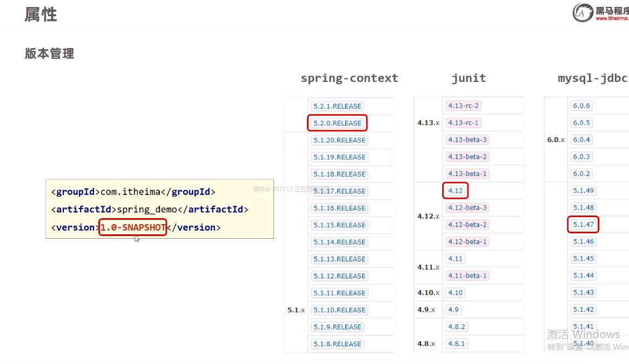629x364 pixels.
Task: Click the mysql-jdbc column heading
Action: [592, 78]
